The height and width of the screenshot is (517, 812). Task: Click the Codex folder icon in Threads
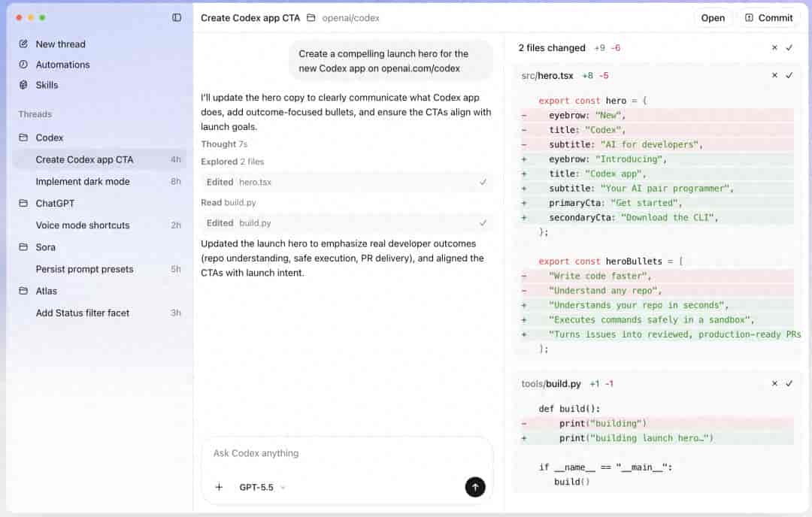(23, 138)
